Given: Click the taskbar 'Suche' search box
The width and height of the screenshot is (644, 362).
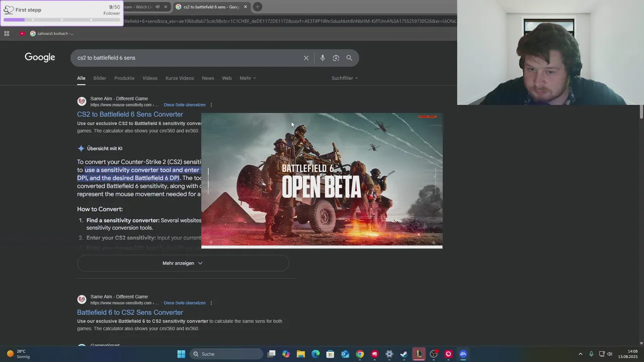Looking at the screenshot, I should coord(226,354).
